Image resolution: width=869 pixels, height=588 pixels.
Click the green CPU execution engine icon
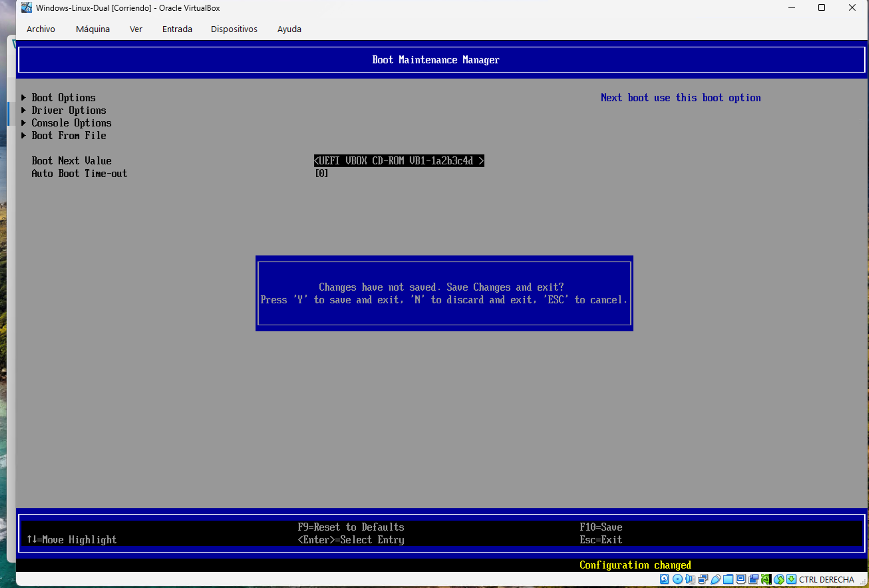[x=766, y=579]
